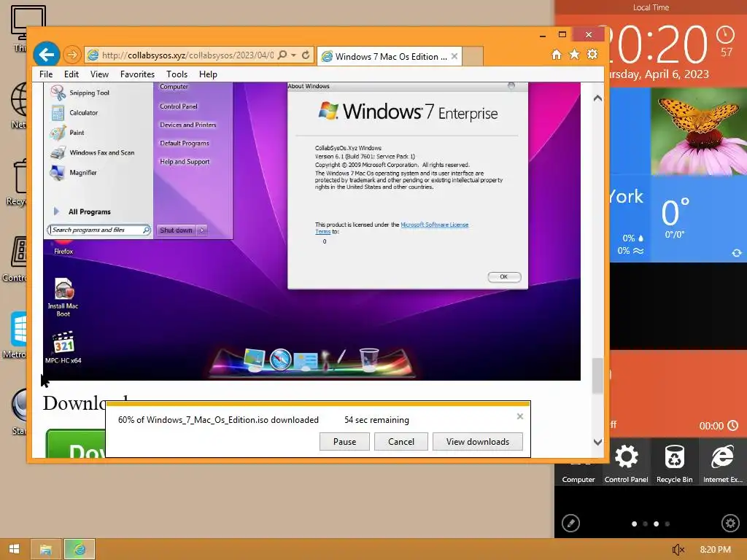Click the View downloads button

(477, 441)
